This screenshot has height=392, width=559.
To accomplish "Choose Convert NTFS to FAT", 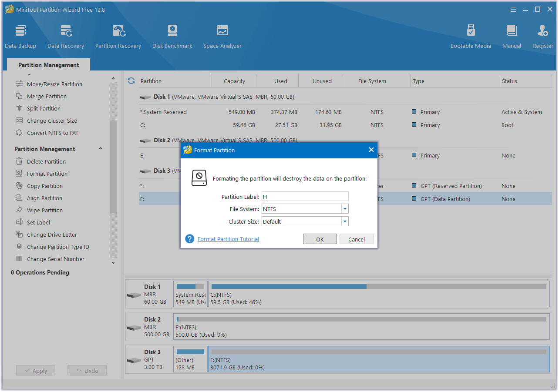I will 53,133.
